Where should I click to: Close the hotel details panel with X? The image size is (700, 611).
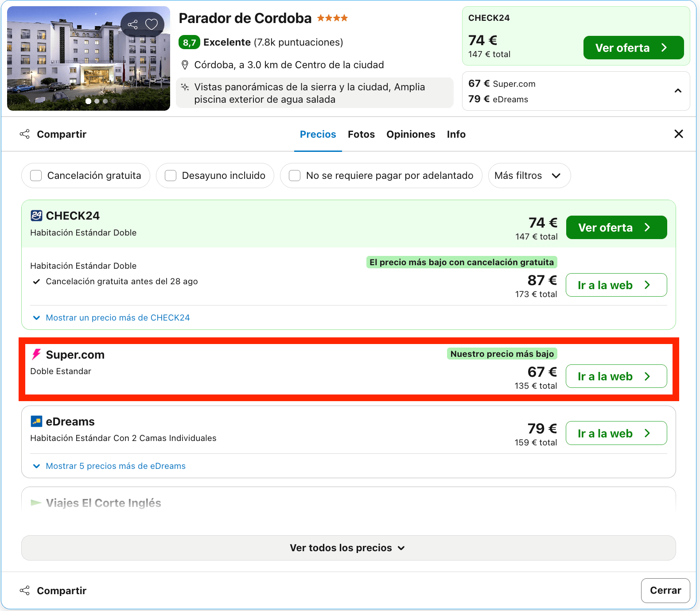[x=678, y=134]
